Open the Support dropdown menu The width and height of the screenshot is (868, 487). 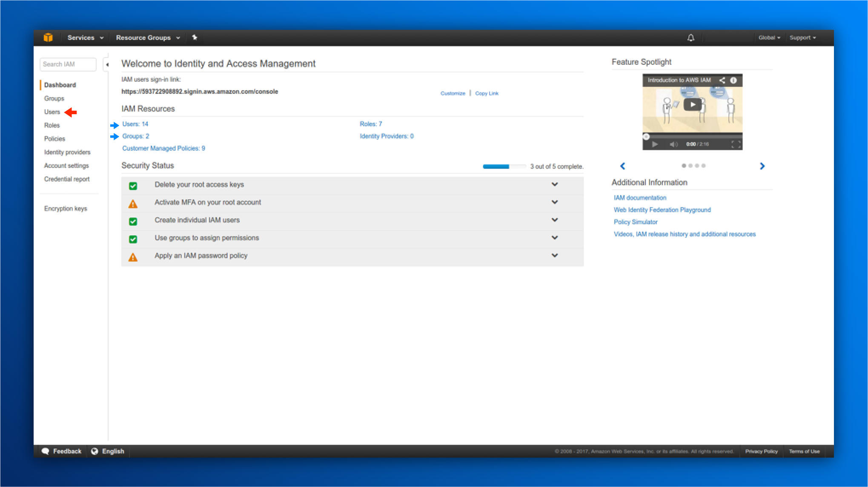point(803,37)
